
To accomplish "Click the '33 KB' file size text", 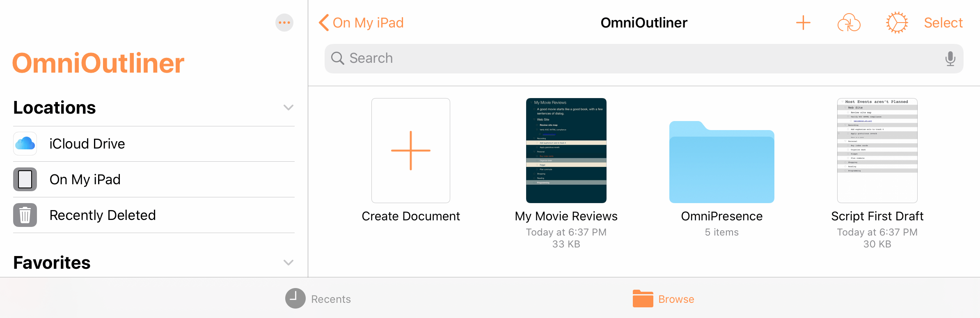I will pos(566,244).
